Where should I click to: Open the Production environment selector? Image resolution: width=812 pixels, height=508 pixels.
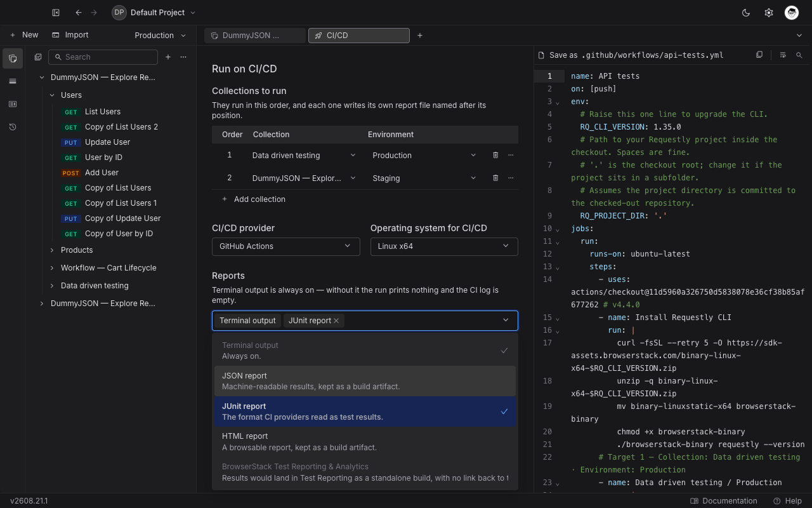160,36
